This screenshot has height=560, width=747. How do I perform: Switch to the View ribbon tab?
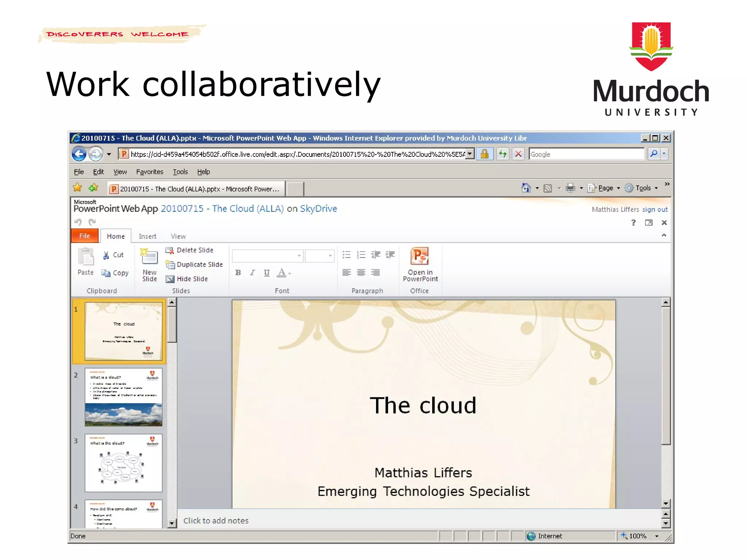[178, 236]
